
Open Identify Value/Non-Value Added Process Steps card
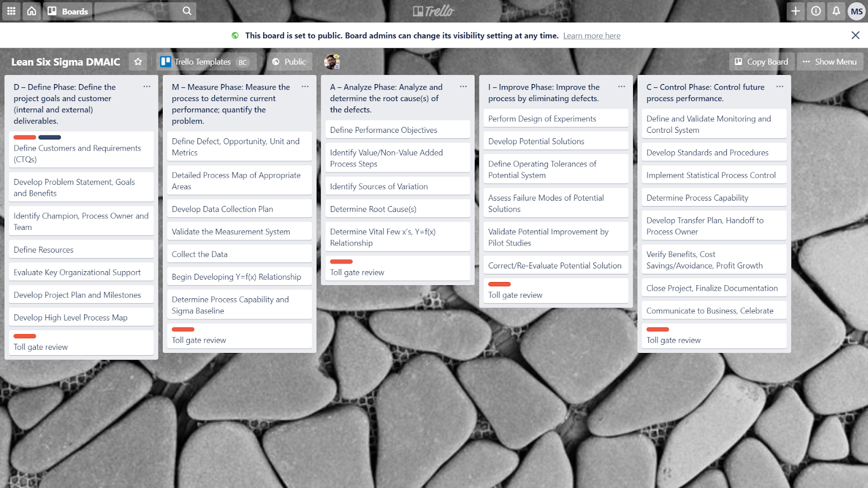[x=398, y=158]
